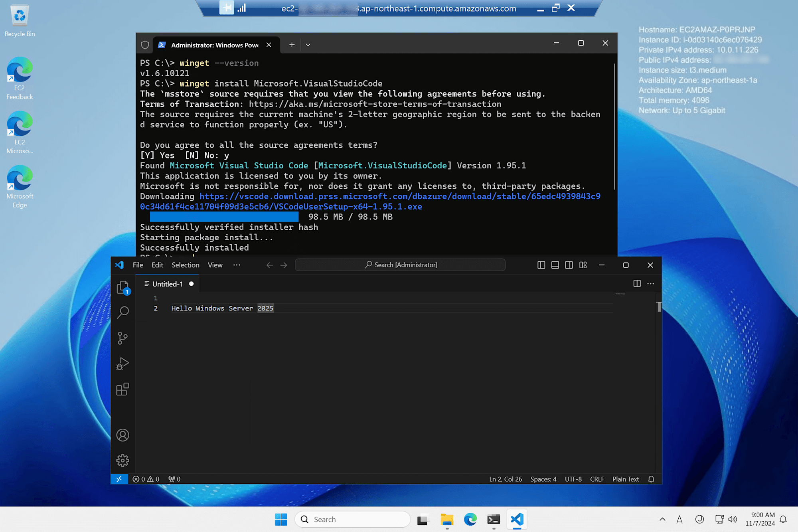Pin the remote desktop connection bar
This screenshot has height=532, width=798.
227,8
